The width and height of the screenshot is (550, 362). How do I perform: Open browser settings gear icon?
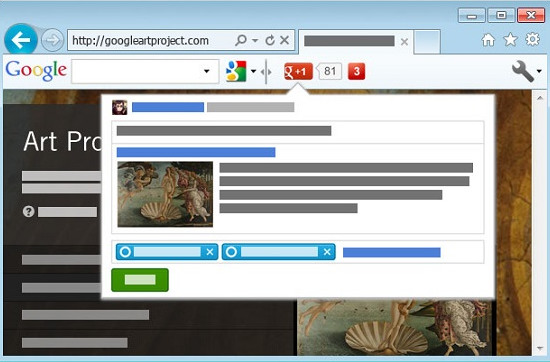(532, 39)
